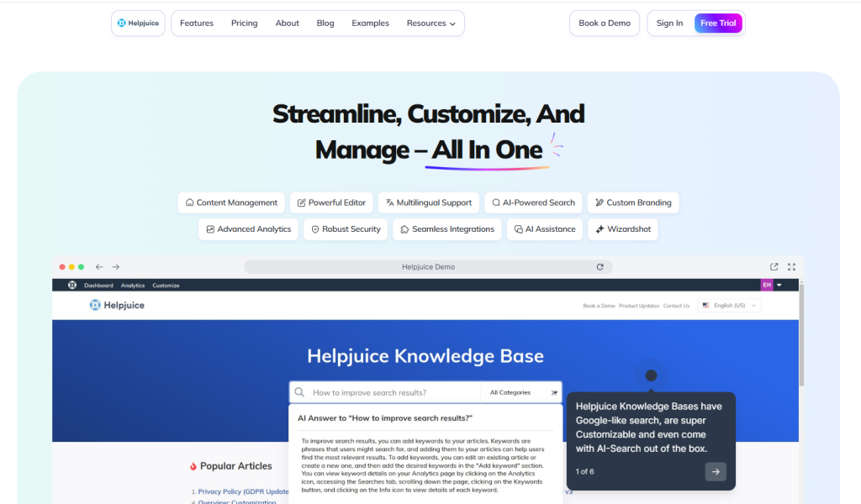Click Sign In in the header
This screenshot has height=504, width=861.
[670, 23]
